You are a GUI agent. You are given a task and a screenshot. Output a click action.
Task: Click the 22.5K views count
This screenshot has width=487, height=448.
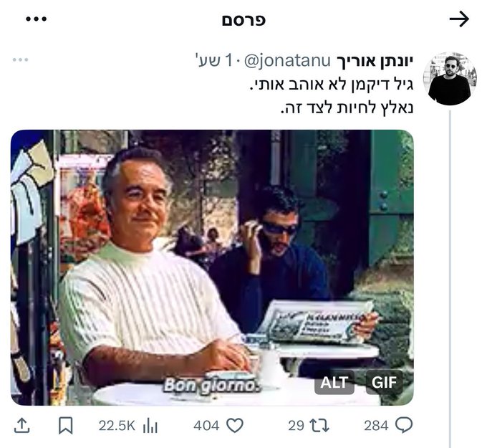pos(117,426)
